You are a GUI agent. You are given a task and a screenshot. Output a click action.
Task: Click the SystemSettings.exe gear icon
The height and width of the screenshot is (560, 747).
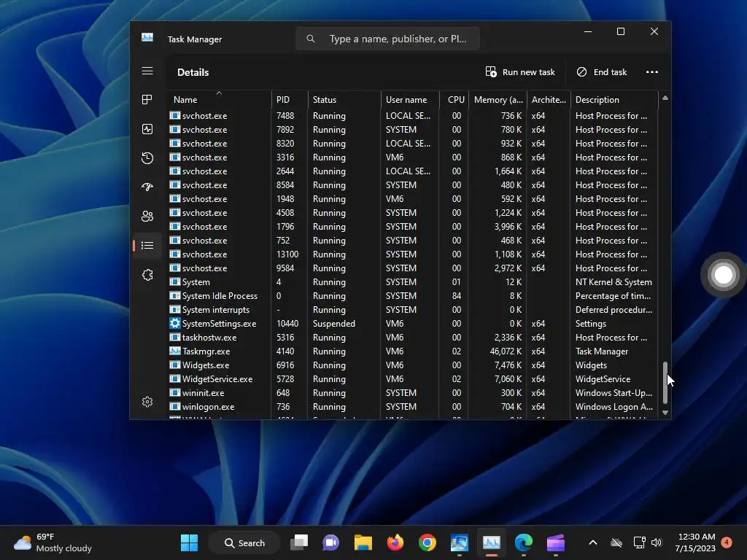tap(175, 323)
